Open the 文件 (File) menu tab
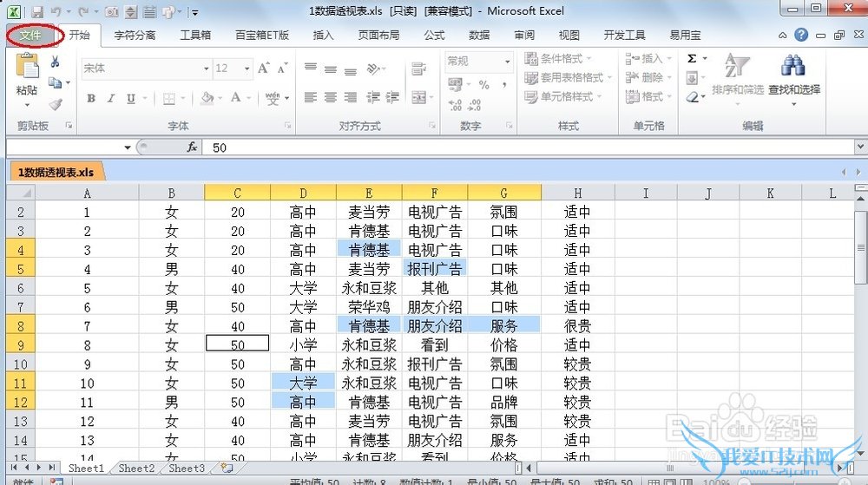868x485 pixels. coord(31,36)
